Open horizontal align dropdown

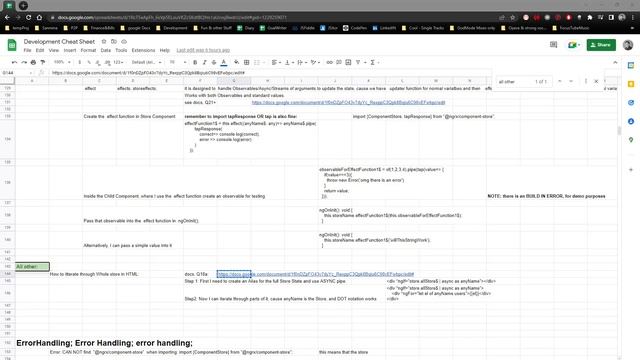pyautogui.click(x=276, y=62)
